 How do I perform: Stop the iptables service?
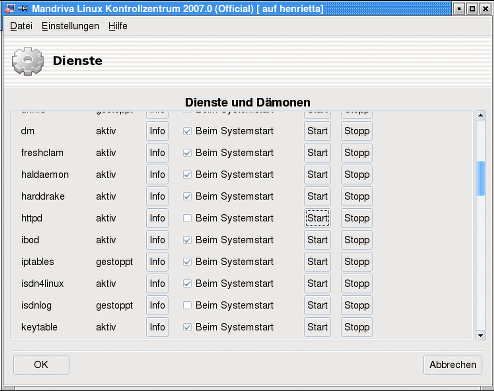(x=357, y=262)
